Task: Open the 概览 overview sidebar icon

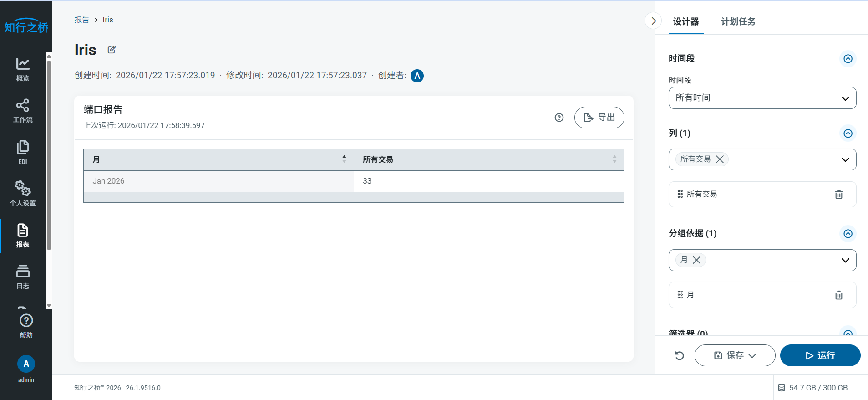Action: [23, 69]
